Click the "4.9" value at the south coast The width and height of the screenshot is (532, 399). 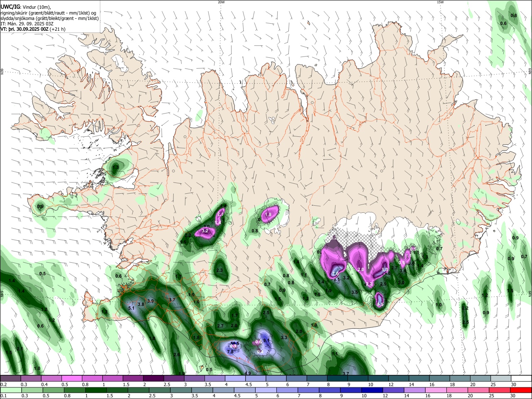click(x=248, y=374)
